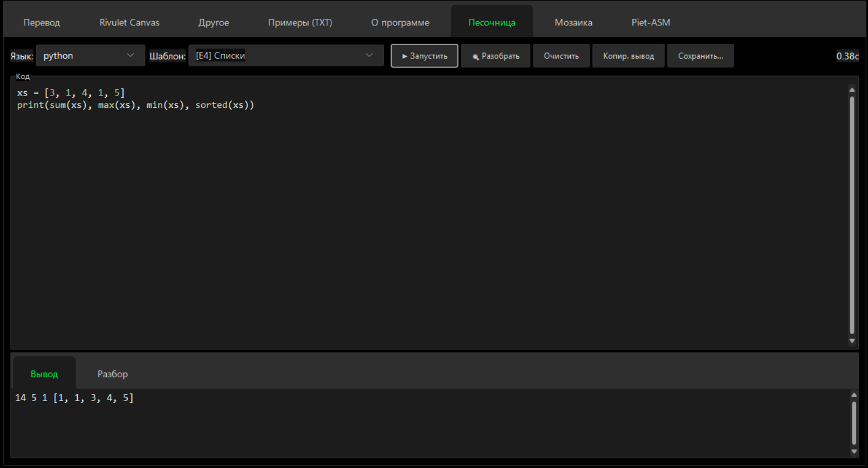This screenshot has width=868, height=468.
Task: Click the output panel scroll down arrow
Action: 854,452
